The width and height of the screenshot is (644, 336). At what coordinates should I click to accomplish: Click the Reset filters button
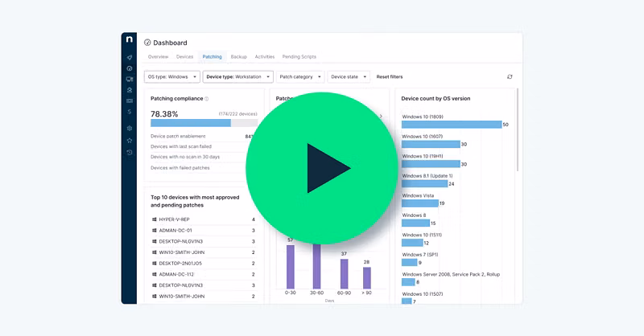(x=390, y=77)
